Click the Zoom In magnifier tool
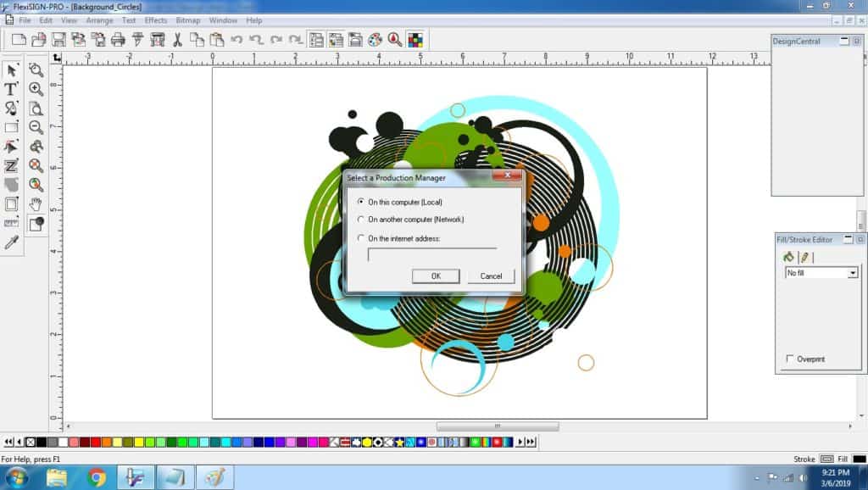 pos(36,88)
